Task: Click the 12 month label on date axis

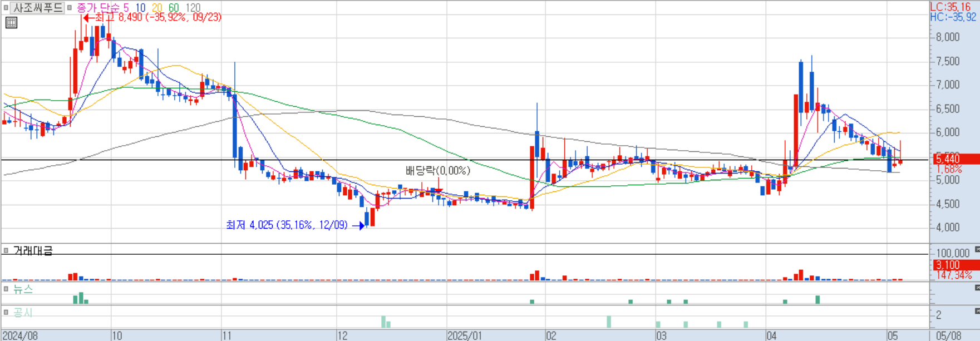Action: [343, 335]
